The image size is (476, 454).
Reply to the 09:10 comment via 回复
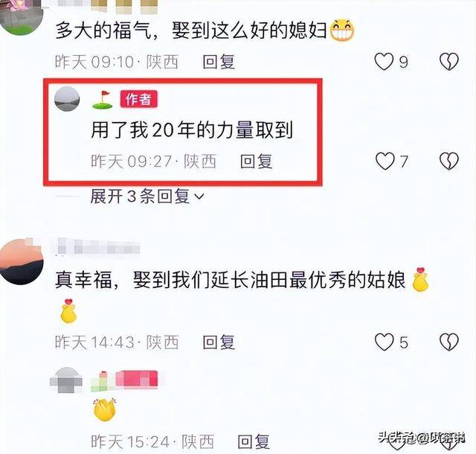point(219,62)
